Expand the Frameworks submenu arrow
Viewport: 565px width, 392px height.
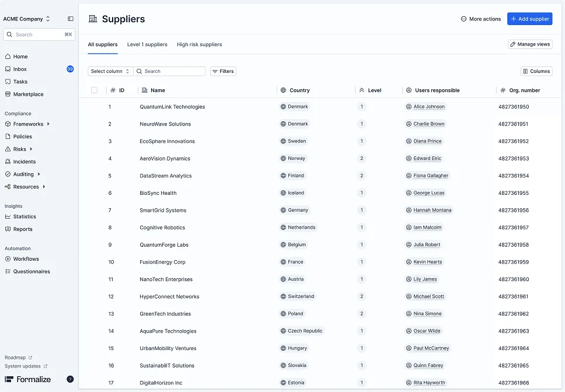click(x=48, y=124)
